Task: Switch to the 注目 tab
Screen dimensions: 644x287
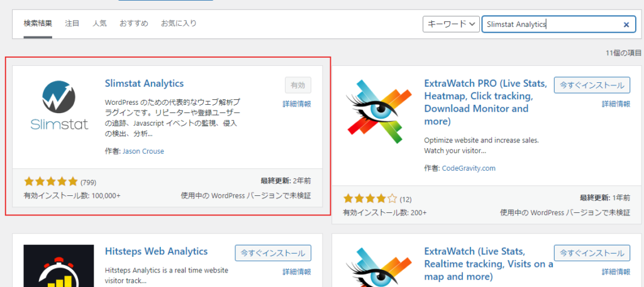Action: coord(72,23)
